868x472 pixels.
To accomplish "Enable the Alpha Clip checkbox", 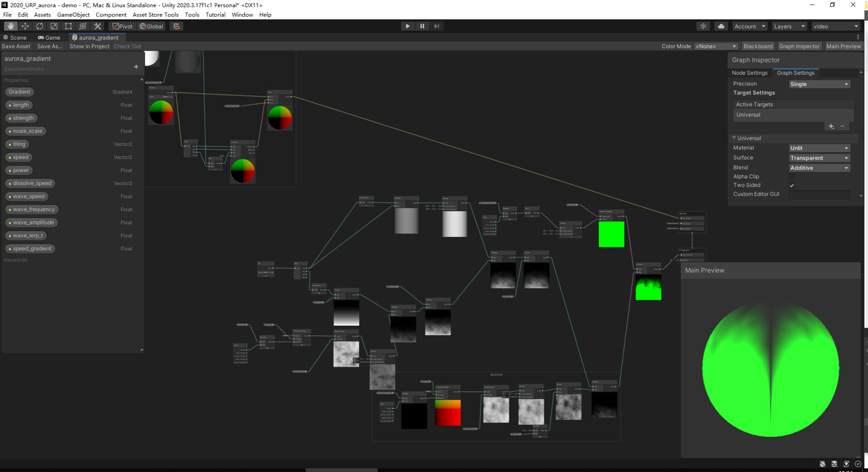I will (x=792, y=176).
